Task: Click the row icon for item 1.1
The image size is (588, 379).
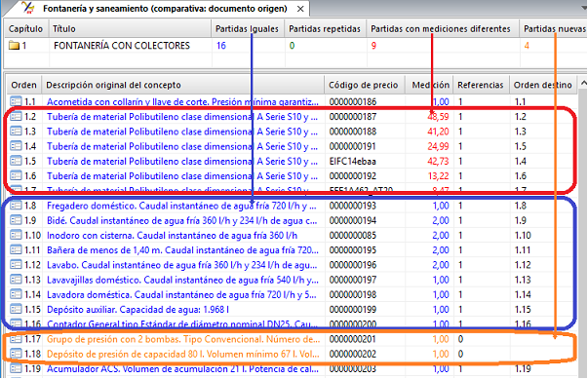Action: click(16, 101)
